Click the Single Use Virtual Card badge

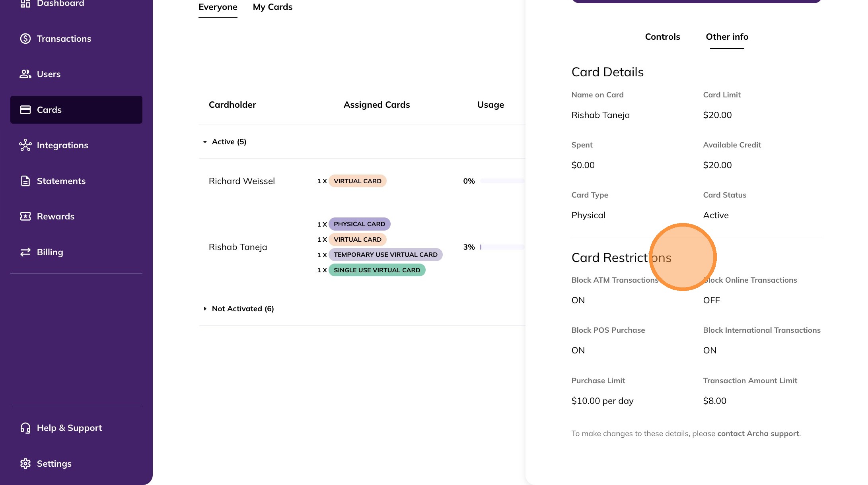377,270
